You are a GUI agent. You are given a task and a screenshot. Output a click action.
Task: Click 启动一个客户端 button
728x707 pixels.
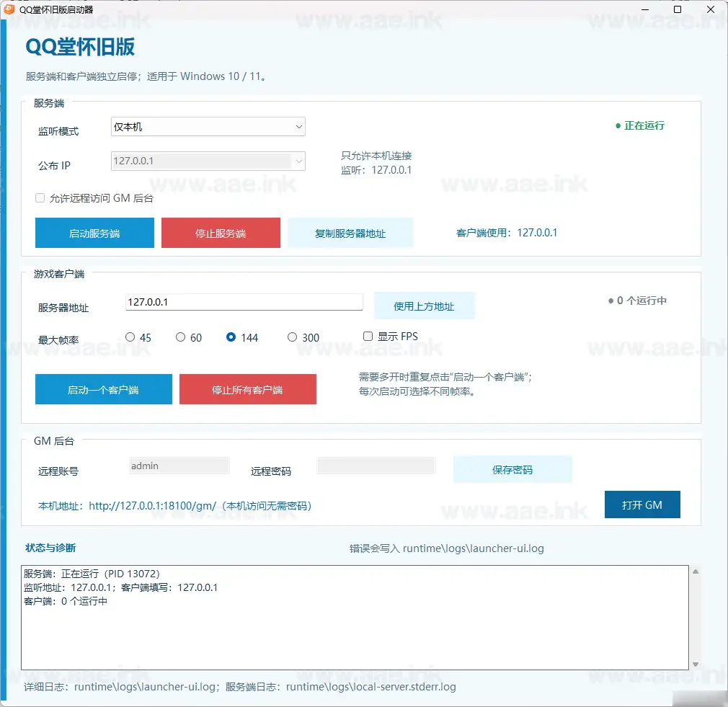pos(104,389)
